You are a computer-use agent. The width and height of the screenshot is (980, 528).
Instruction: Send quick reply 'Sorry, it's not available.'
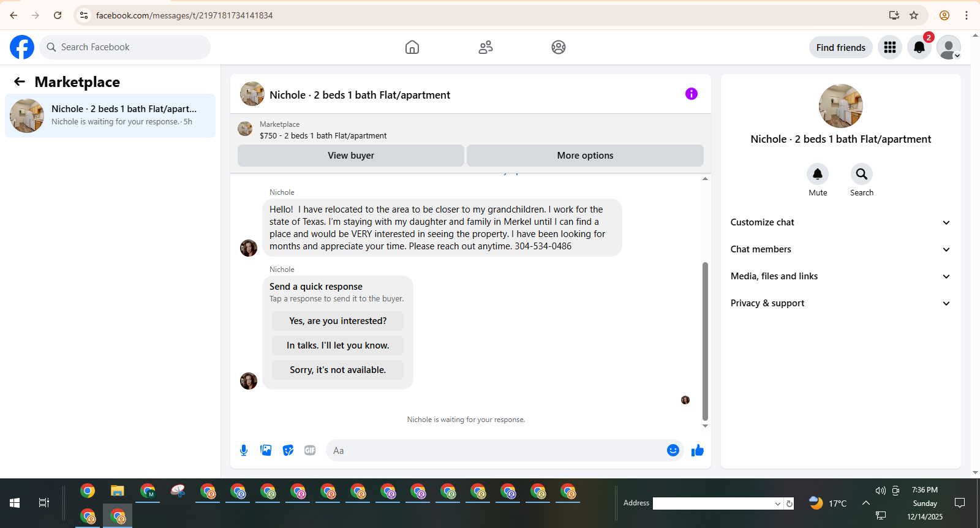pos(338,370)
